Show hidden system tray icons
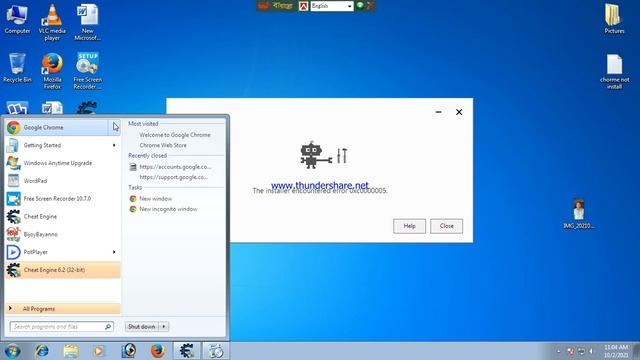This screenshot has width=640, height=360. pos(558,351)
